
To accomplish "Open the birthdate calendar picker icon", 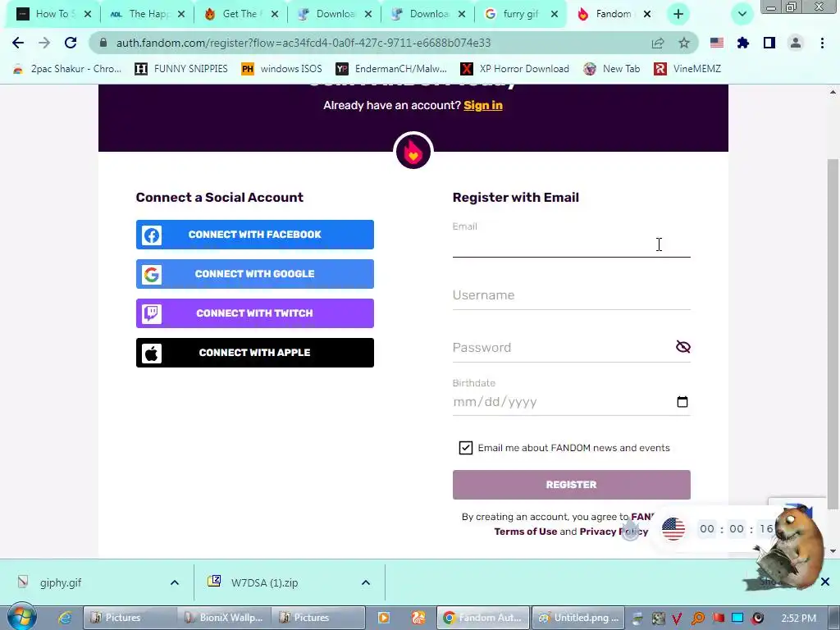I will pyautogui.click(x=682, y=402).
